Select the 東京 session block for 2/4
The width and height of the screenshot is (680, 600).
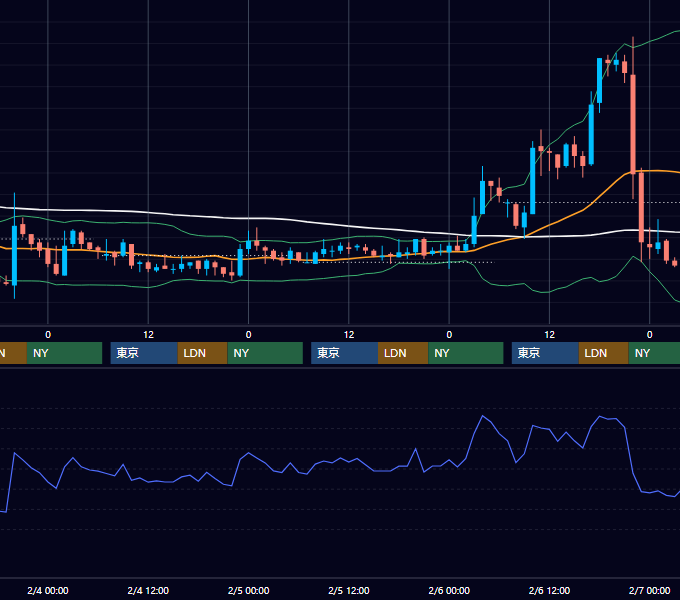pos(144,353)
